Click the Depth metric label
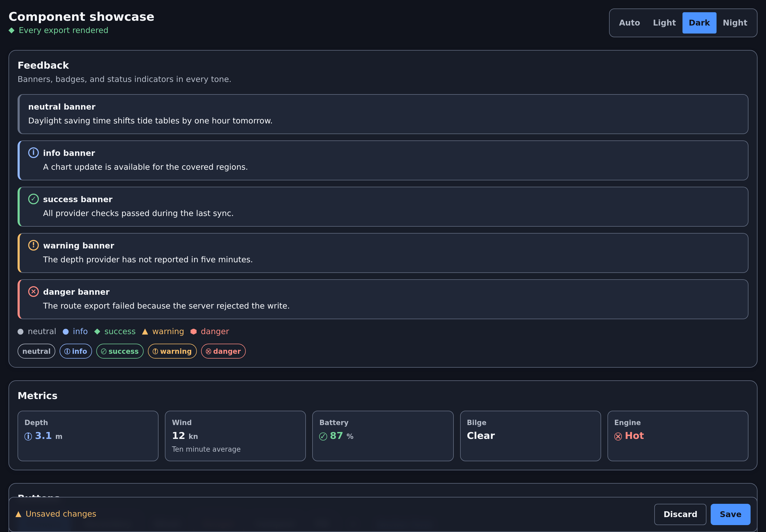This screenshot has height=532, width=766. (36, 423)
